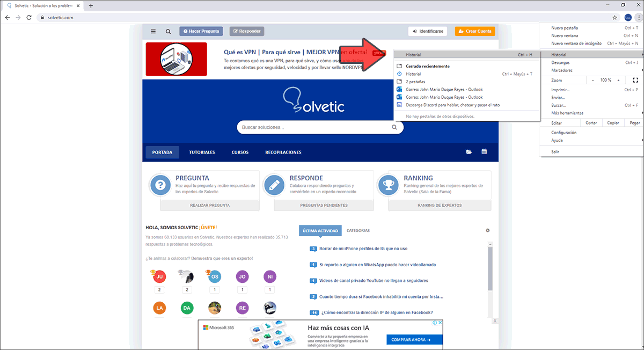Bookmark this page with the star icon
The image size is (644, 350).
(x=614, y=17)
